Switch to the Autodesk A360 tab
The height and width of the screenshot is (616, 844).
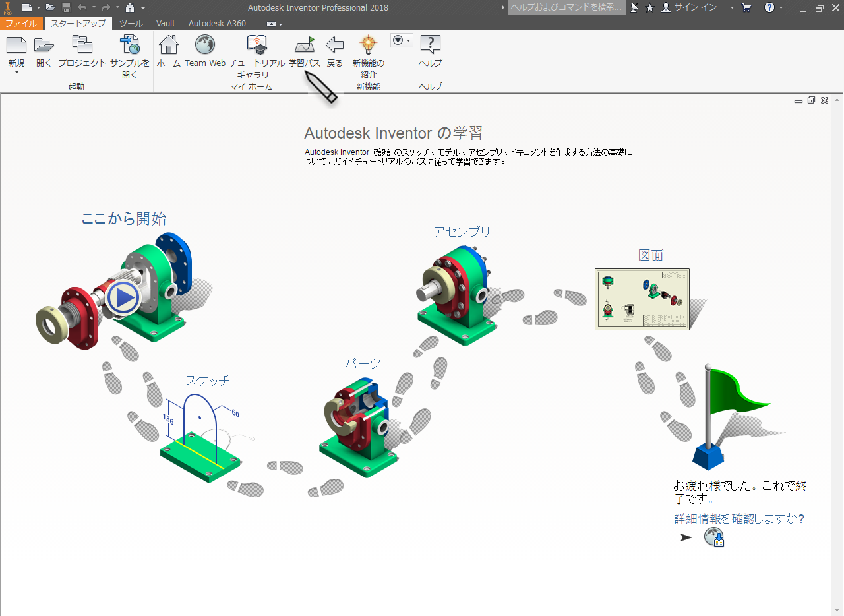pyautogui.click(x=218, y=24)
